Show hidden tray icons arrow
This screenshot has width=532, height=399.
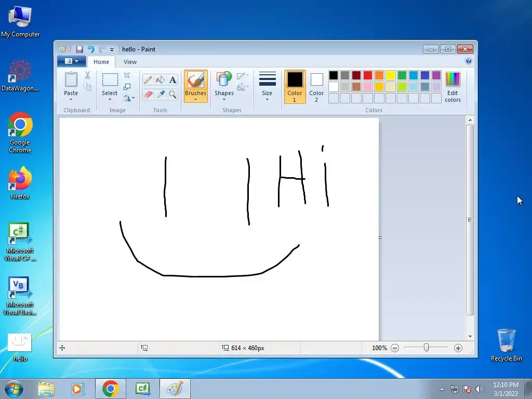442,389
